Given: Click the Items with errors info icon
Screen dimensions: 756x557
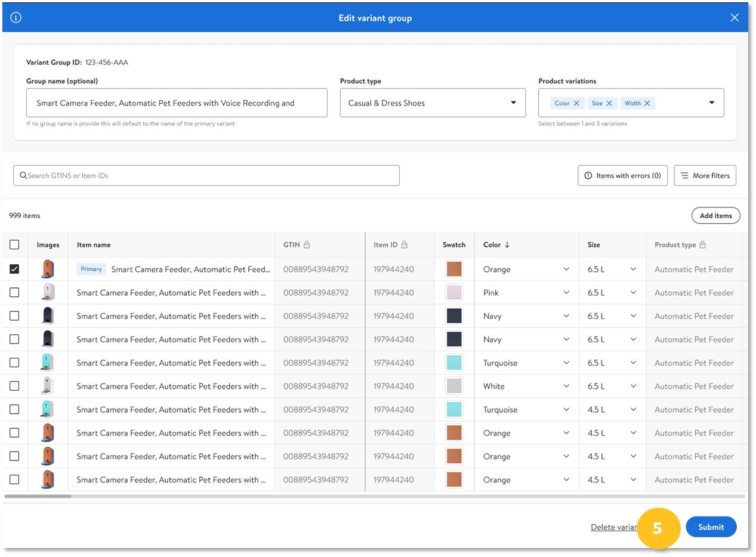Looking at the screenshot, I should [588, 176].
